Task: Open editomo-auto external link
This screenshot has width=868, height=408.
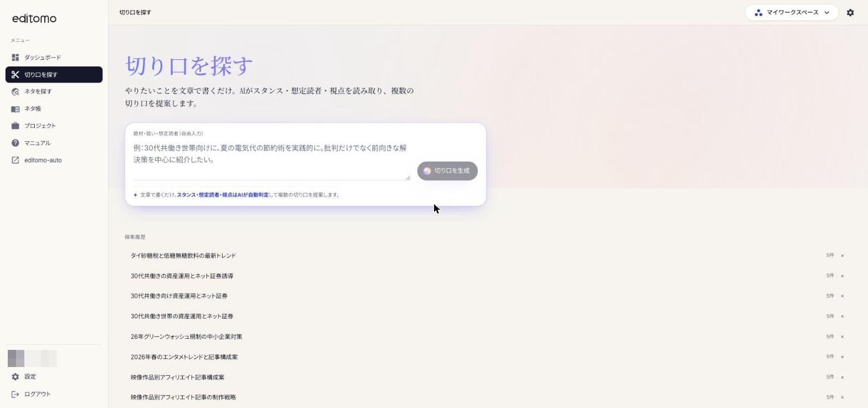Action: 54,161
